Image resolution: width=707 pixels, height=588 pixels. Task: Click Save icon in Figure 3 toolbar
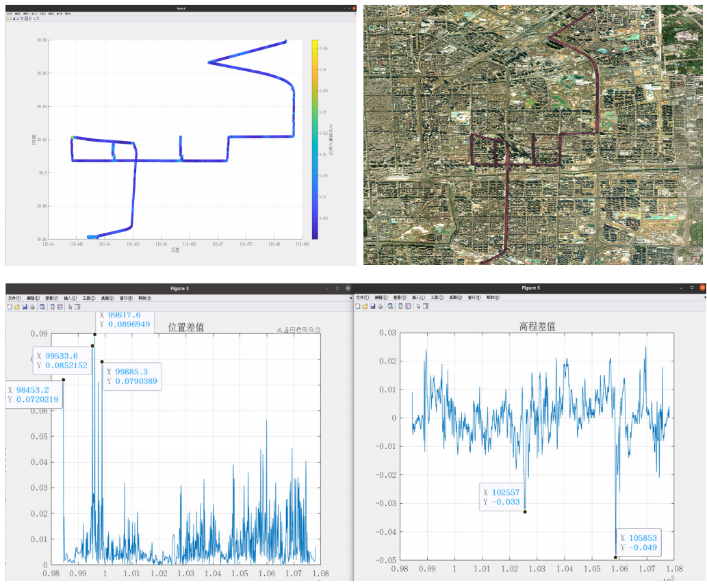(x=25, y=307)
